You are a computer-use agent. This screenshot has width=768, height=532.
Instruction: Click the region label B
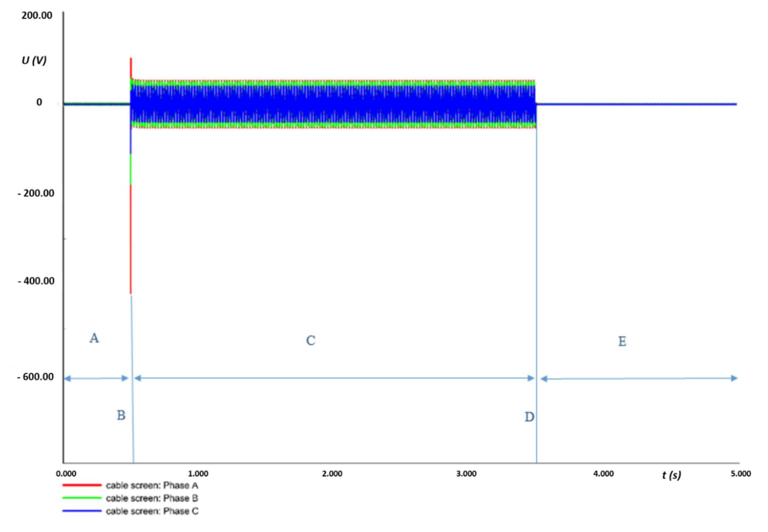tap(121, 415)
